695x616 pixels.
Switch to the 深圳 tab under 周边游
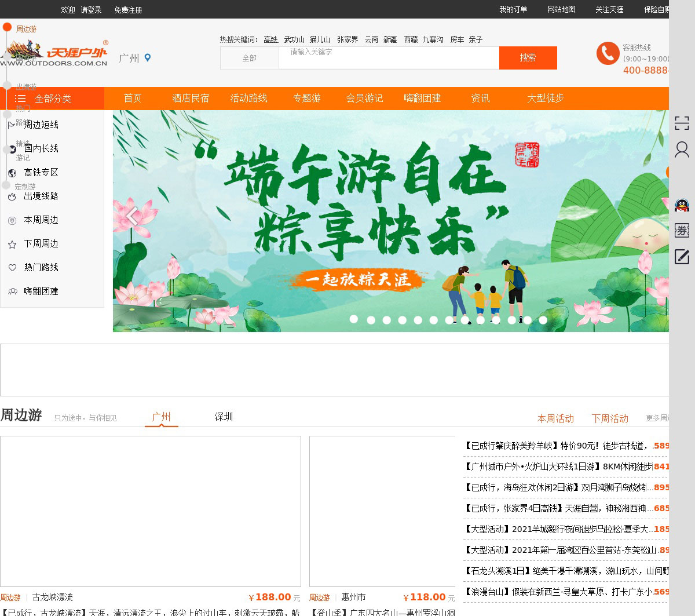[224, 417]
